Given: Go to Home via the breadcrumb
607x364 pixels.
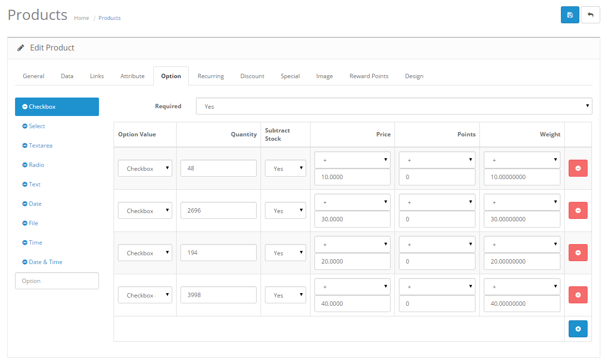Looking at the screenshot, I should click(x=81, y=18).
